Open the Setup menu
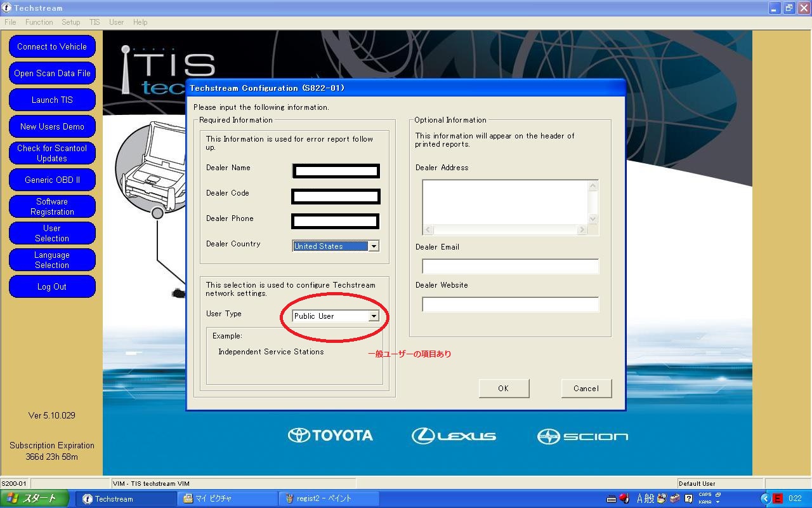This screenshot has width=812, height=508. (x=71, y=22)
